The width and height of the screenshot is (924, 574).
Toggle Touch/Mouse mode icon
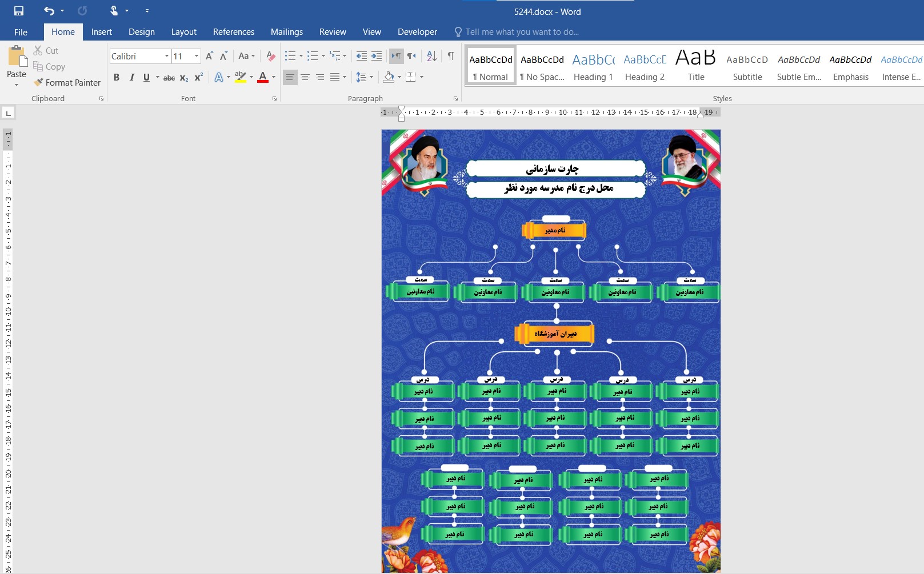coord(114,11)
